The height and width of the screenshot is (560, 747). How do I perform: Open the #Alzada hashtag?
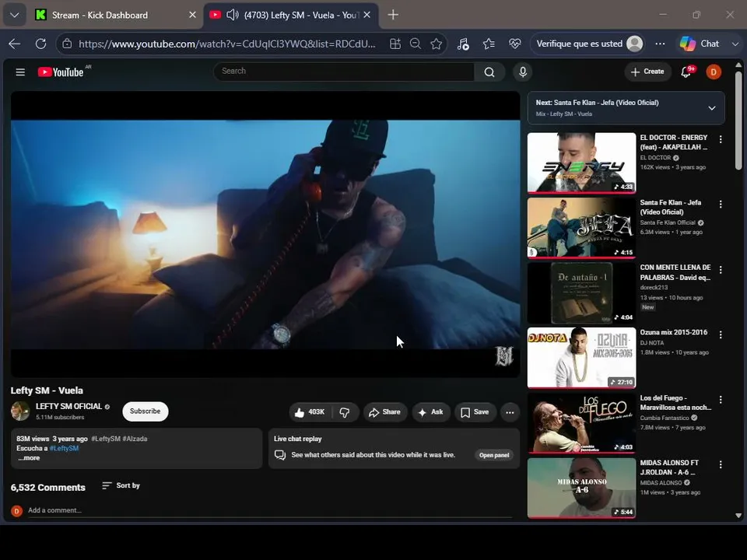(x=135, y=439)
